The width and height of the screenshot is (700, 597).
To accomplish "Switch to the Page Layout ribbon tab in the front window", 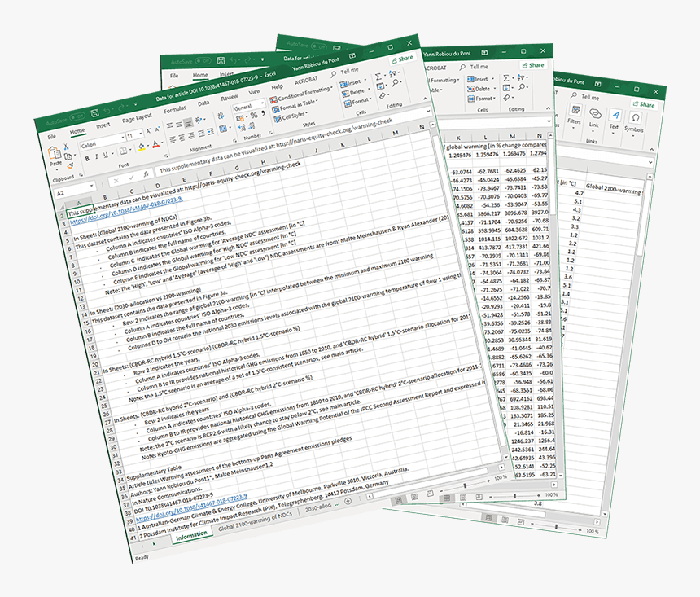I will (x=137, y=118).
